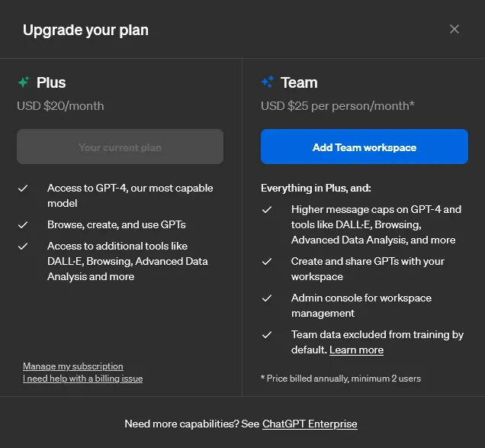Image resolution: width=485 pixels, height=448 pixels.
Task: Click checkmark beside Higher message caps
Action: [x=267, y=210]
